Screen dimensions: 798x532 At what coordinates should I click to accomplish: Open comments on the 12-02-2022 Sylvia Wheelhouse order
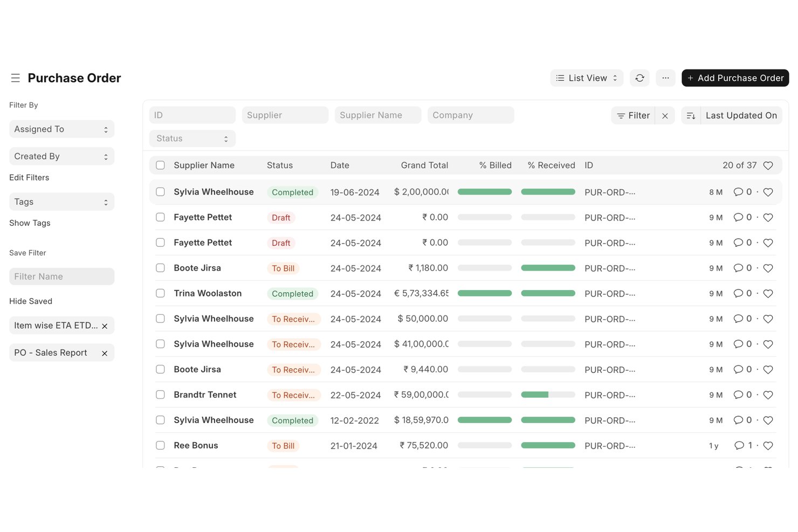(742, 420)
